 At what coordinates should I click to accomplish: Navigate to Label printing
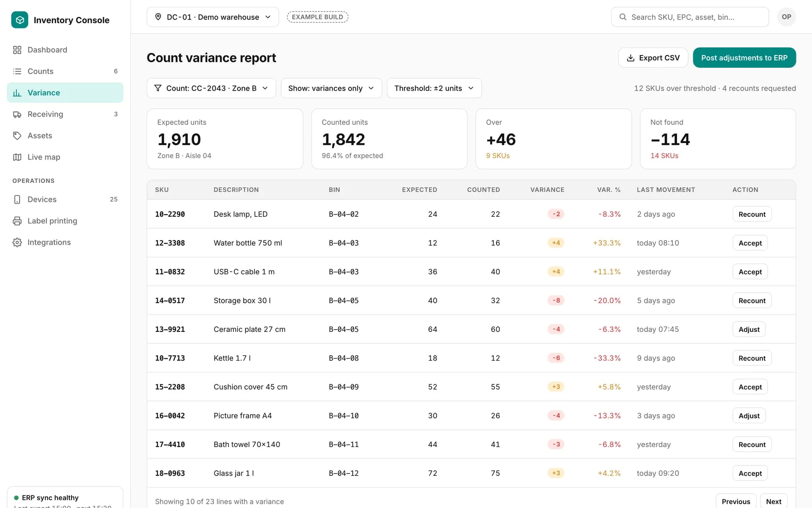[65, 221]
